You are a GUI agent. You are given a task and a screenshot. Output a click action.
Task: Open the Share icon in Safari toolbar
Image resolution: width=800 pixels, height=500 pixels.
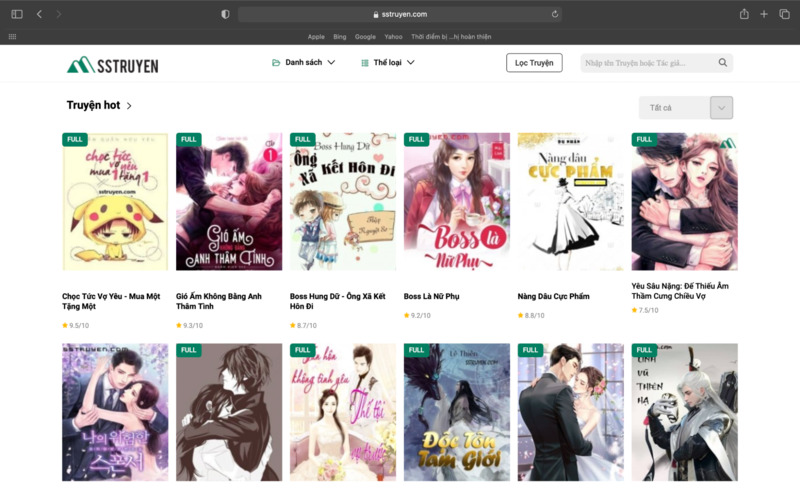coord(744,14)
